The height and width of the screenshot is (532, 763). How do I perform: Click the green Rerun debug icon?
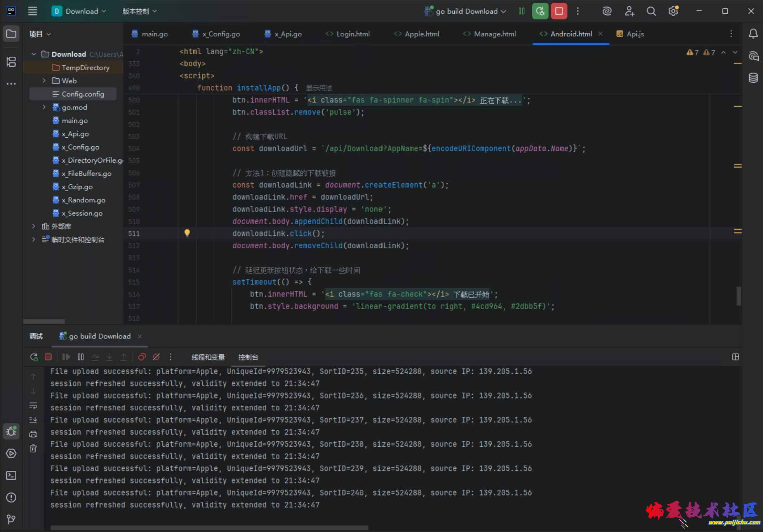pos(540,11)
